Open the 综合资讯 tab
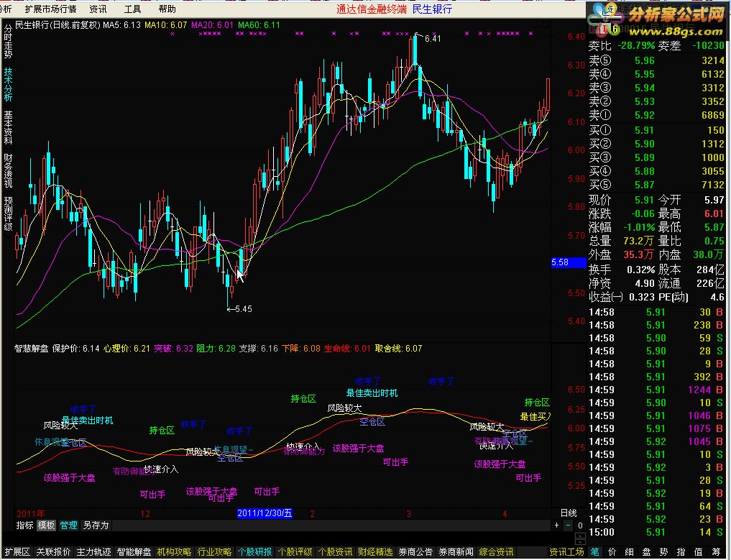The width and height of the screenshot is (731, 560). click(496, 552)
